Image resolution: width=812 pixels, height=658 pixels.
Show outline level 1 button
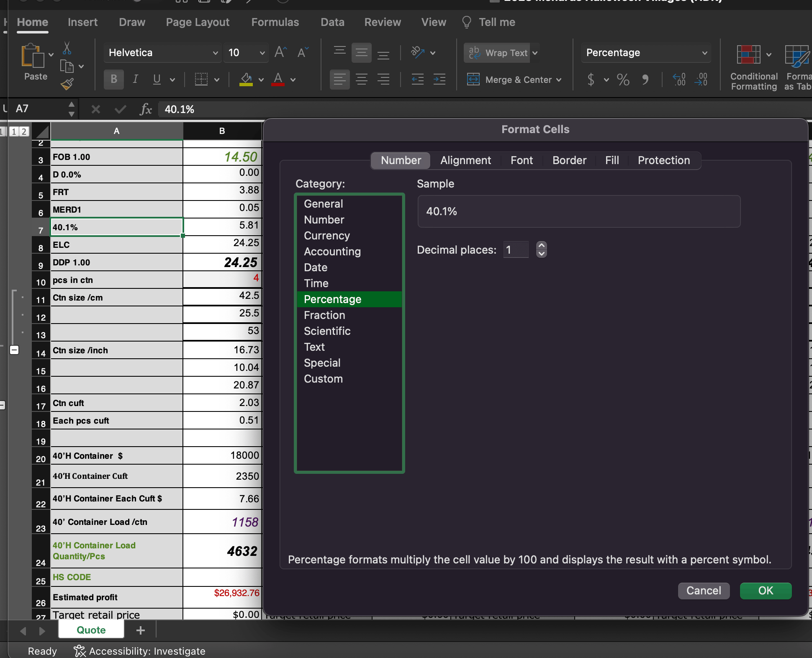pyautogui.click(x=14, y=131)
